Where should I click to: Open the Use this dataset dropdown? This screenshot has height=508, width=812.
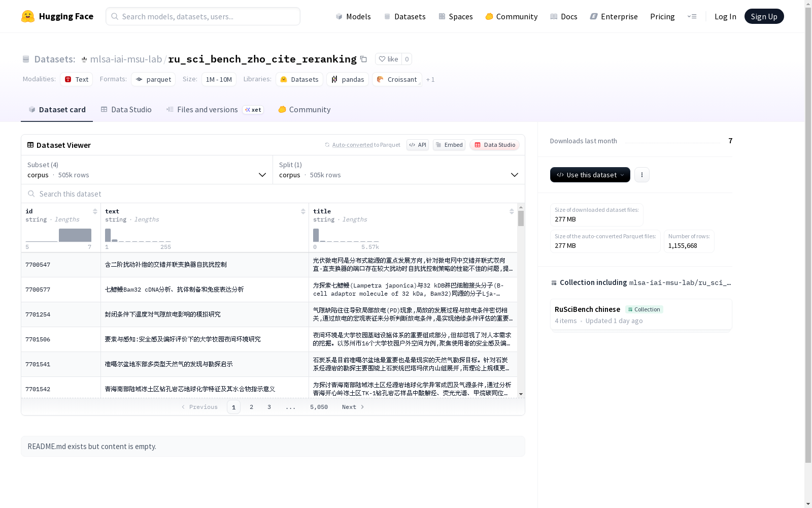[590, 175]
